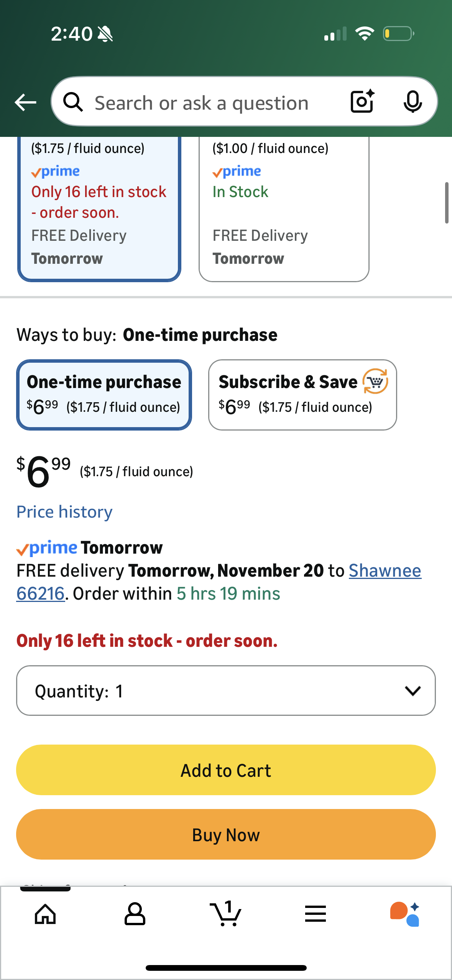Image resolution: width=452 pixels, height=980 pixels.
Task: Click the page scrollbar indicator
Action: point(447,203)
